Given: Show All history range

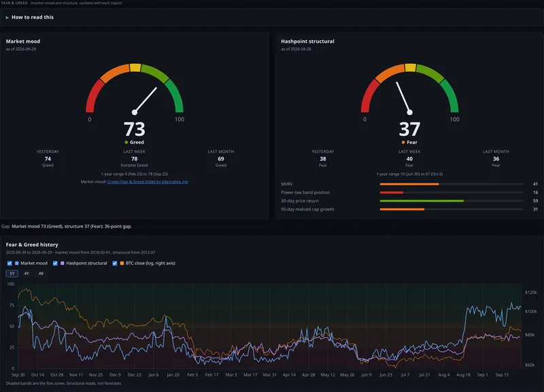Looking at the screenshot, I should 41,274.
